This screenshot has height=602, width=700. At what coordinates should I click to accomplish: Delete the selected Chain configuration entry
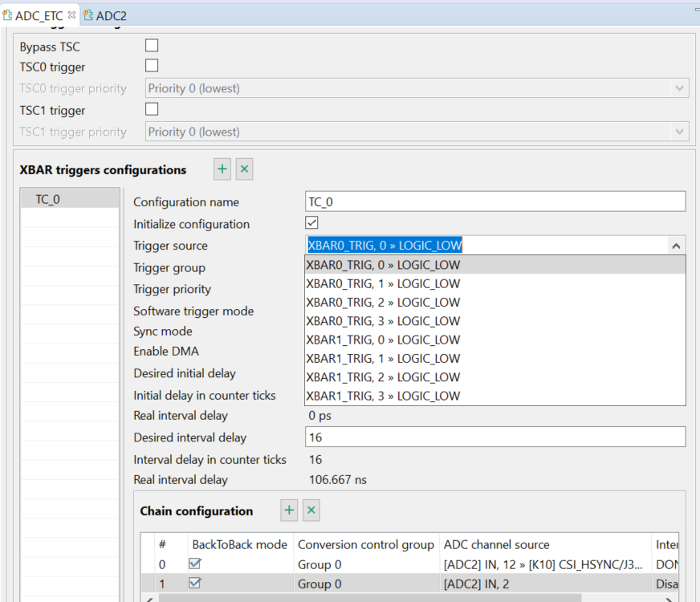pyautogui.click(x=311, y=510)
